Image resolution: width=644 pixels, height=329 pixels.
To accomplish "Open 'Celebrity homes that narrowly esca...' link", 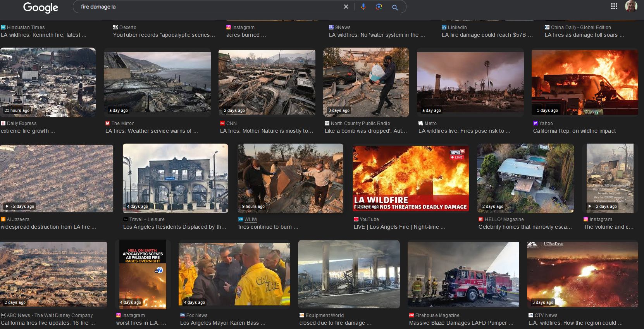I will [525, 227].
